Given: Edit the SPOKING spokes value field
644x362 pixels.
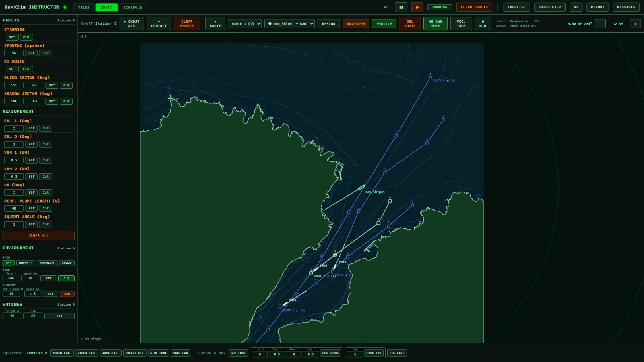Looking at the screenshot, I should pyautogui.click(x=14, y=53).
